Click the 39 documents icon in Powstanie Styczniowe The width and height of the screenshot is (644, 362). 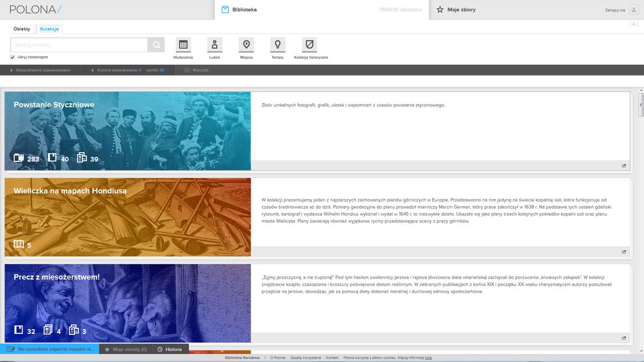coord(82,158)
